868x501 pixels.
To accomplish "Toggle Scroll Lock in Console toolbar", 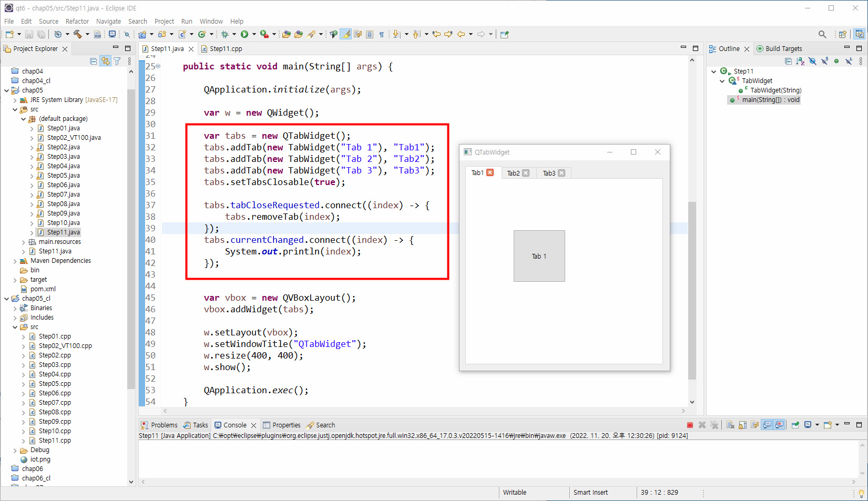I will coord(742,425).
